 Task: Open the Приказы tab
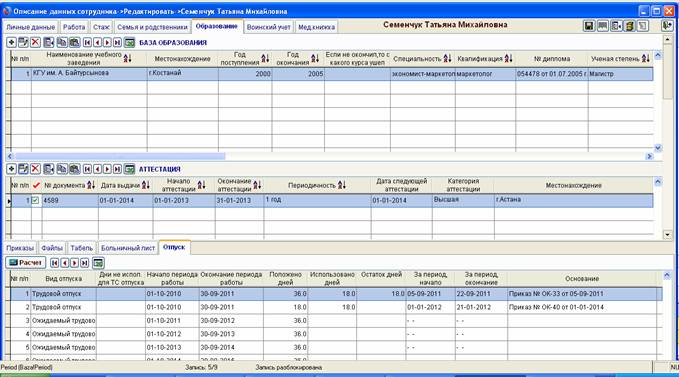click(20, 248)
